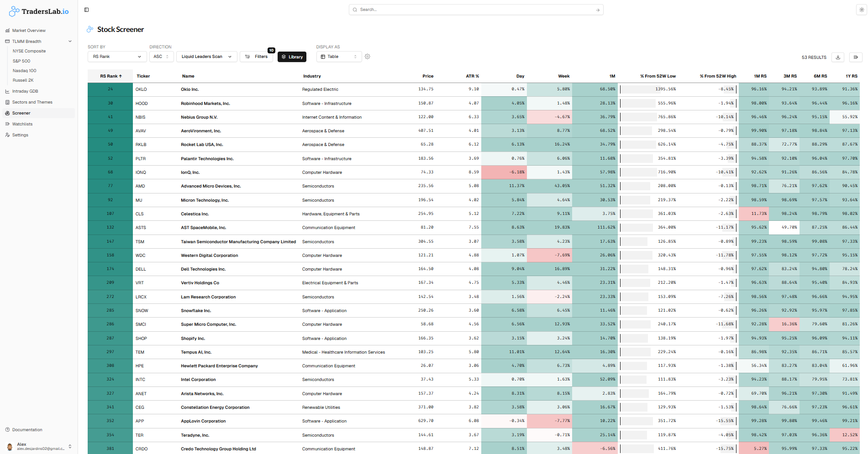This screenshot has width=868, height=454.
Task: Click the user avatar picture
Action: pyautogui.click(x=10, y=446)
